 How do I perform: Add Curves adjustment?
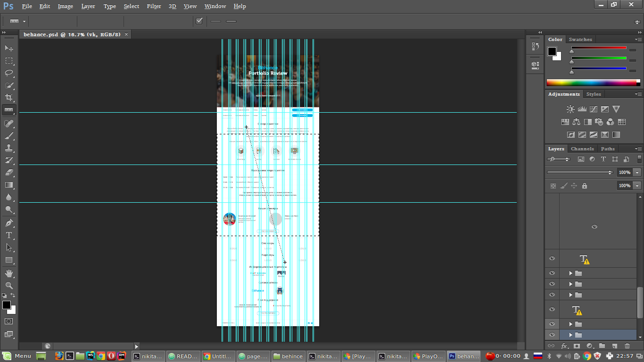[x=593, y=109]
